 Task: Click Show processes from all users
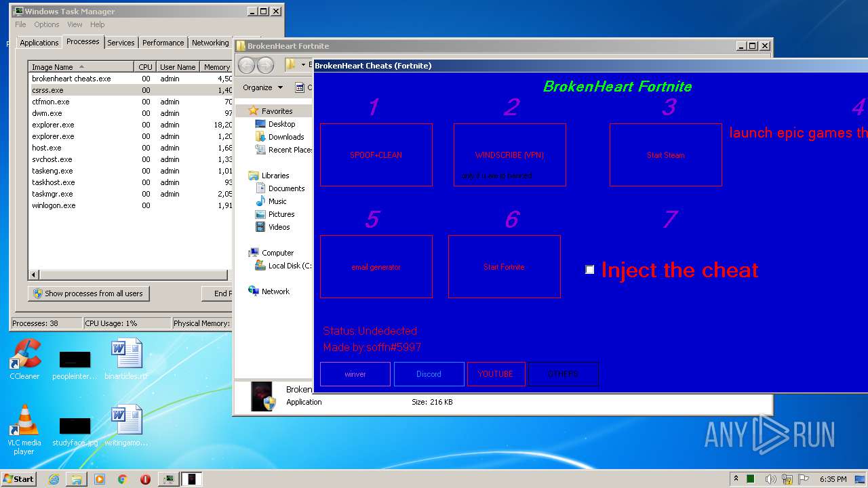[88, 293]
